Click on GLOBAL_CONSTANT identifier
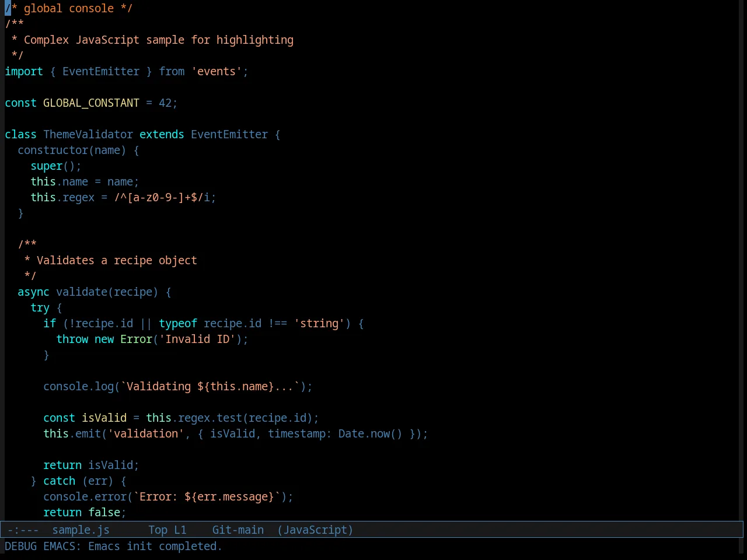747x560 pixels. [91, 103]
